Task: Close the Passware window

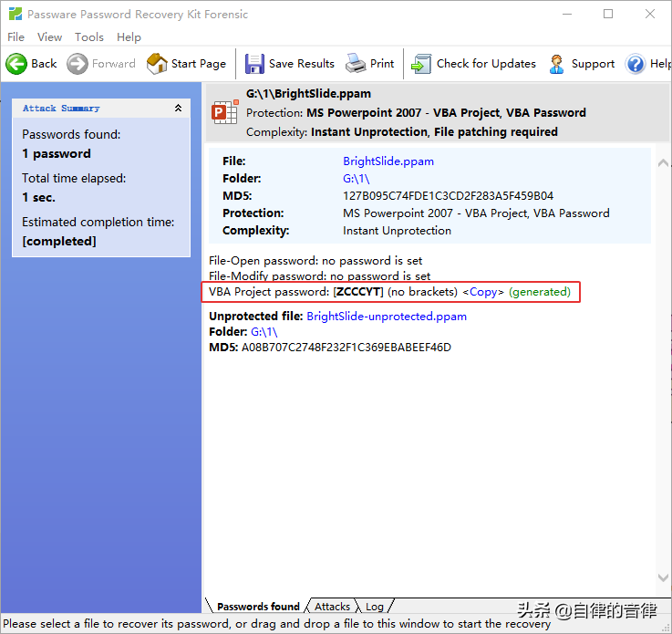Action: 650,14
